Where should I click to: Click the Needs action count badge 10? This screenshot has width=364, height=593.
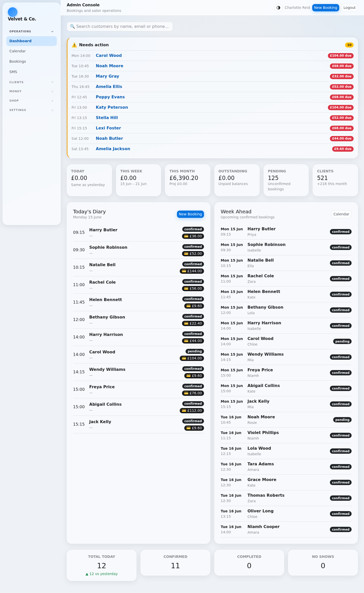pyautogui.click(x=349, y=45)
